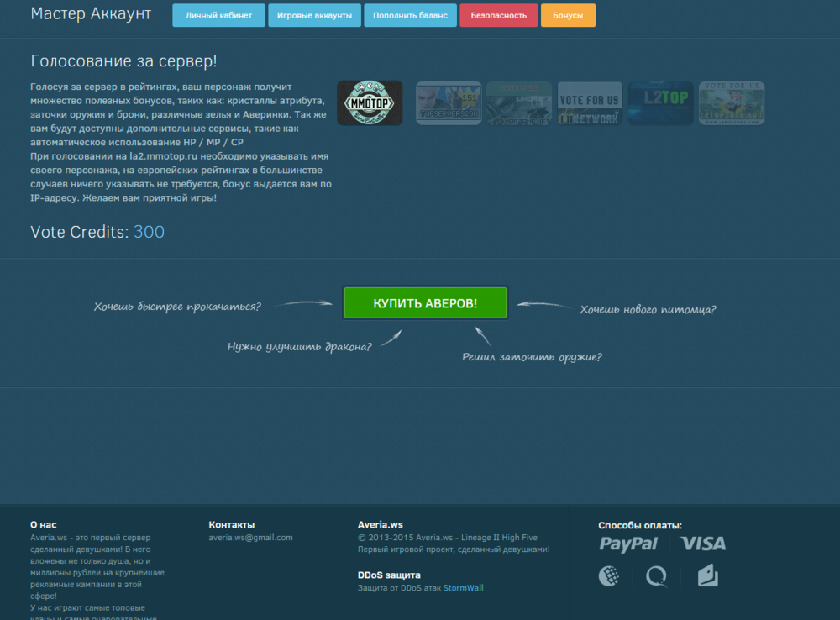Viewport: 840px width, 620px height.
Task: Follow the StormWall DDoS protection link
Action: [463, 588]
